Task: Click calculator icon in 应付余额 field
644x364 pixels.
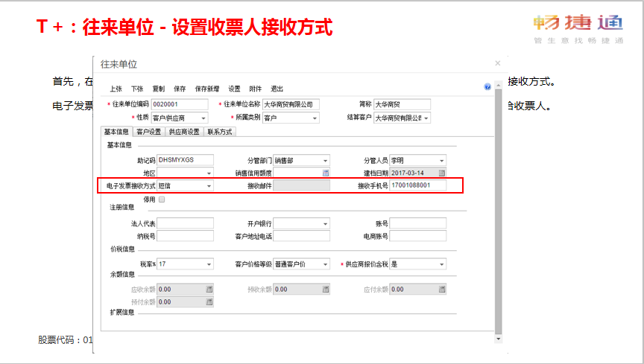Action: point(442,290)
